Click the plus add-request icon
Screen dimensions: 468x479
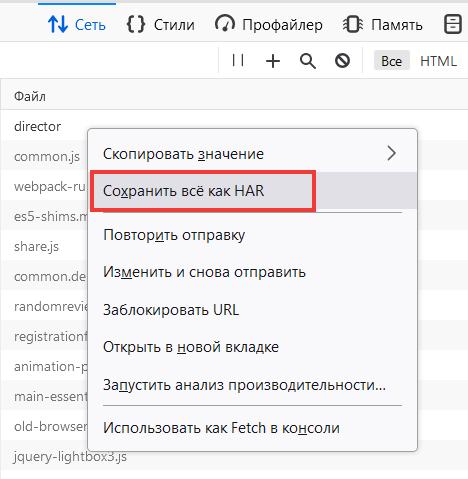click(273, 61)
